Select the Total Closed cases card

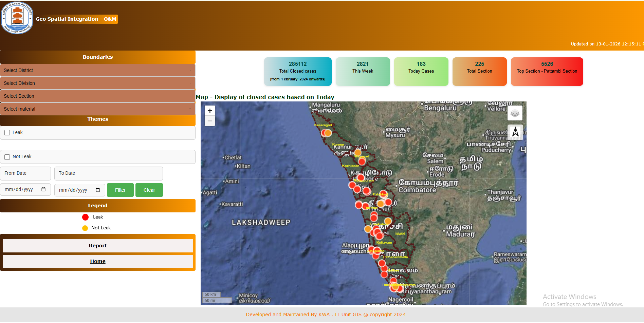(298, 71)
